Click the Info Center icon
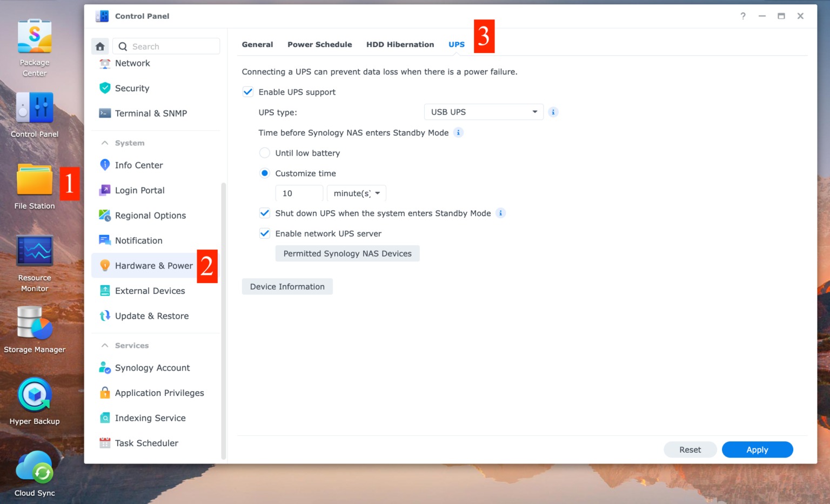 pos(105,165)
